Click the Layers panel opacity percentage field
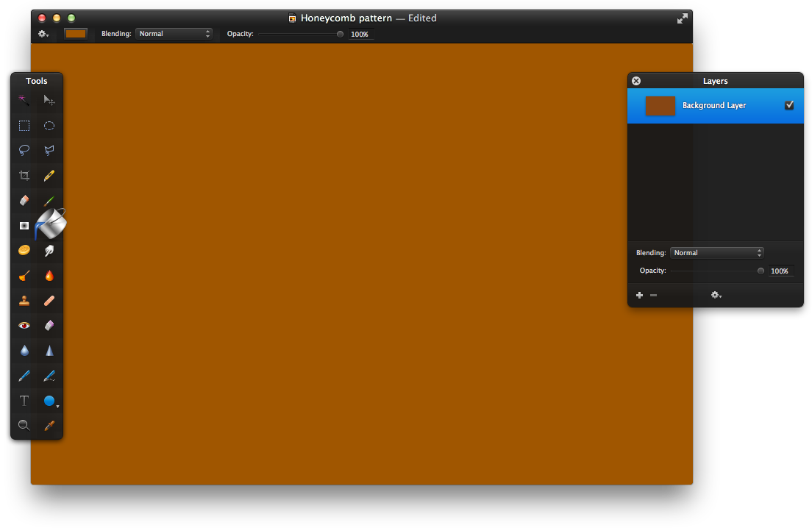This screenshot has height=528, width=812. tap(780, 271)
